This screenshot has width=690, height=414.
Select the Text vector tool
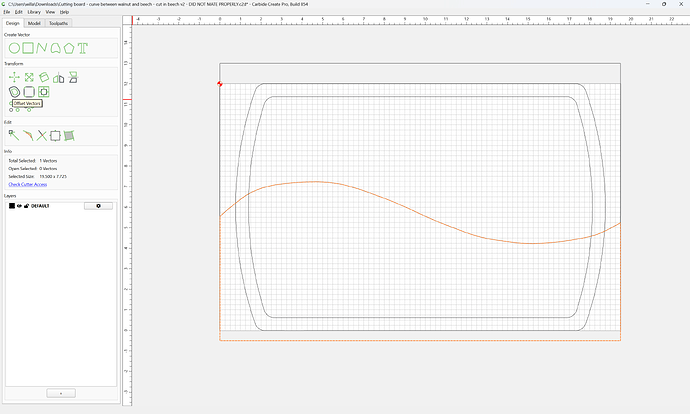click(83, 48)
